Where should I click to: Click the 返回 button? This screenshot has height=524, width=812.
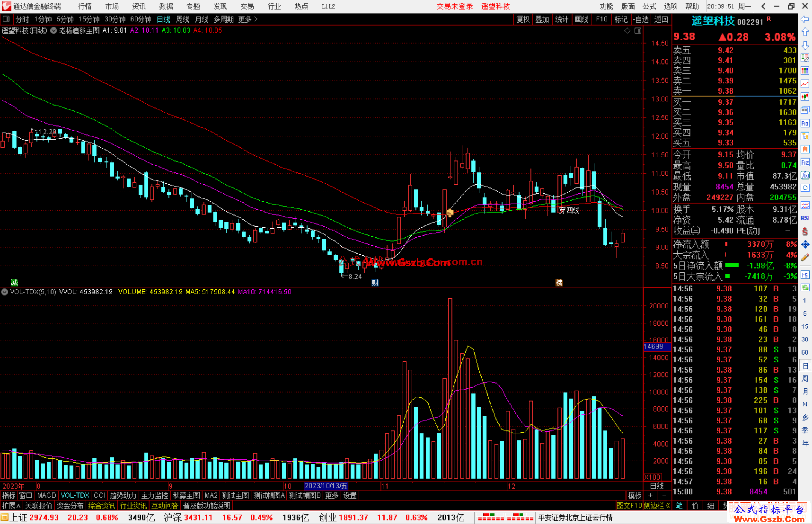pos(661,19)
